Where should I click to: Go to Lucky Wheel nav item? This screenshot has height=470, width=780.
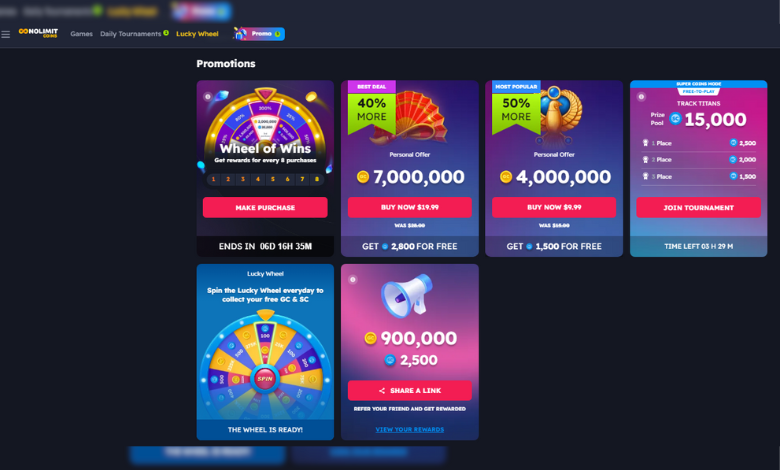[x=197, y=34]
